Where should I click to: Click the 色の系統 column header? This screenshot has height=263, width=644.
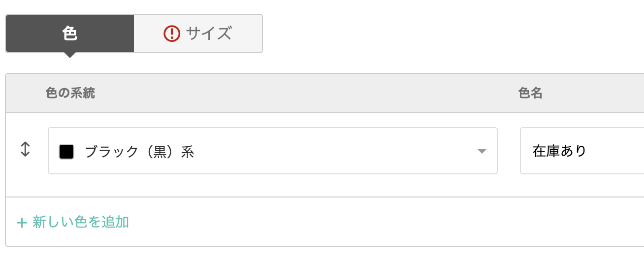tap(70, 93)
